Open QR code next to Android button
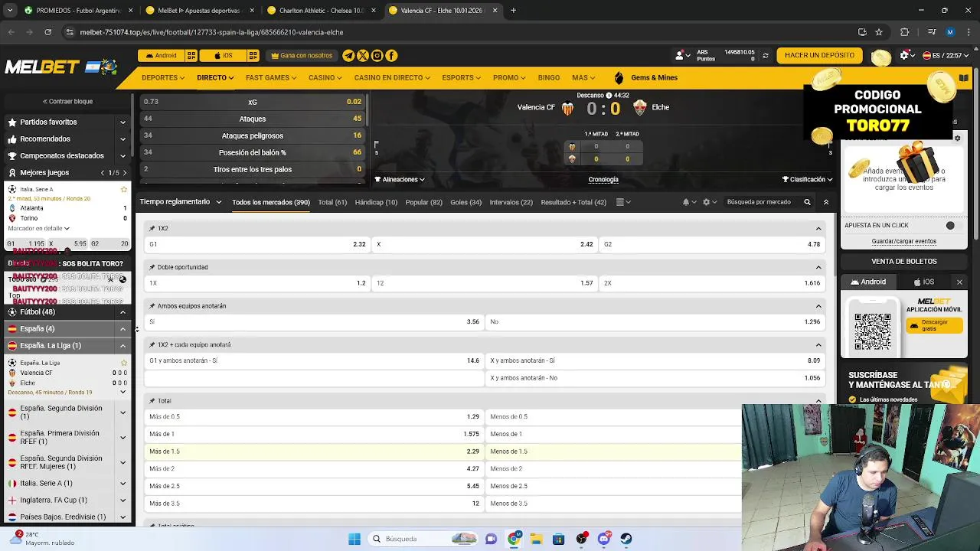Viewport: 980px width, 551px height. click(x=191, y=55)
